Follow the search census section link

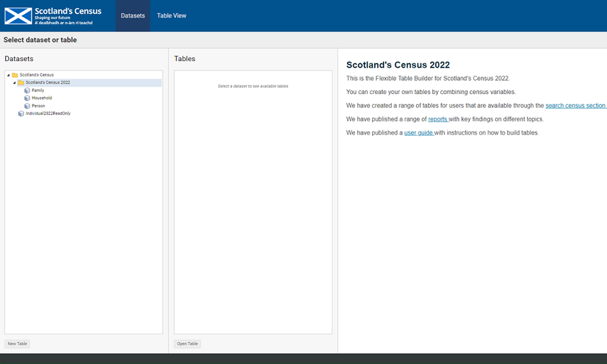point(575,106)
